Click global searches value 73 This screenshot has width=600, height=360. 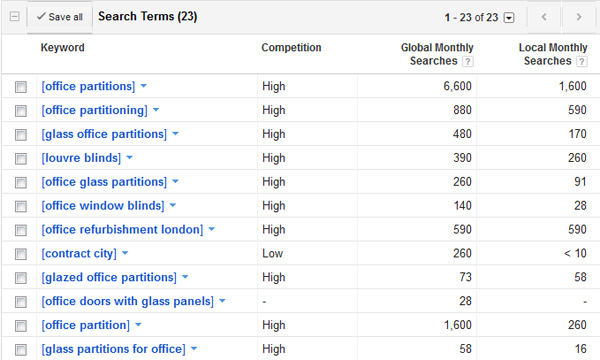(465, 277)
